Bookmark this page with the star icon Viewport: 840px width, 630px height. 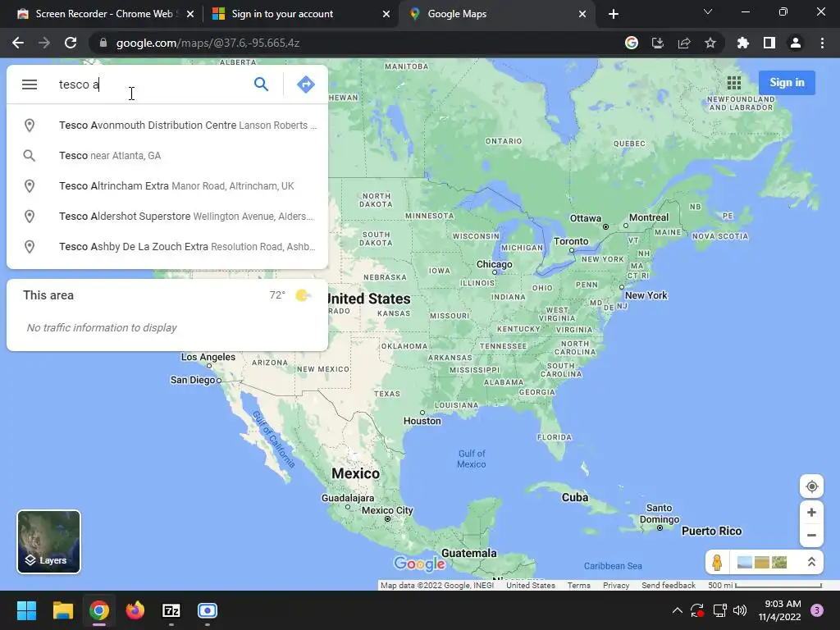pyautogui.click(x=710, y=43)
